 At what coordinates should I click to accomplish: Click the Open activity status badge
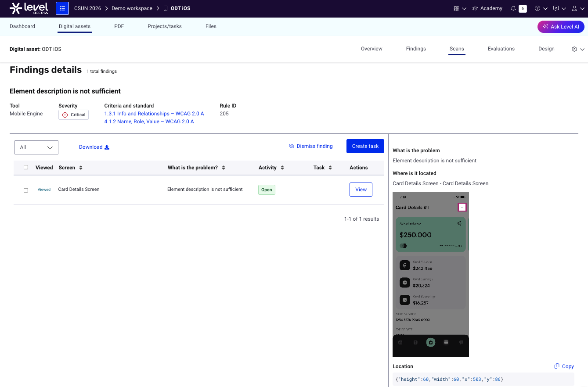click(x=267, y=190)
